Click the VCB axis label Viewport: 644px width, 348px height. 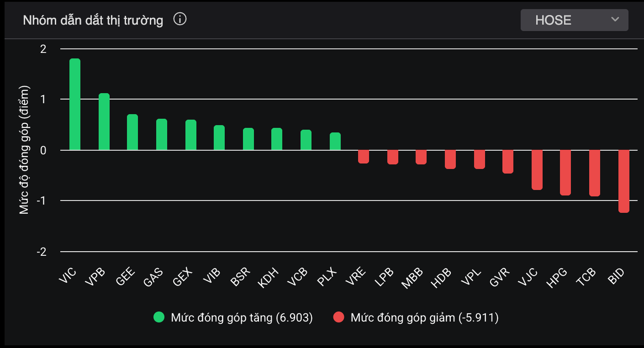297,278
